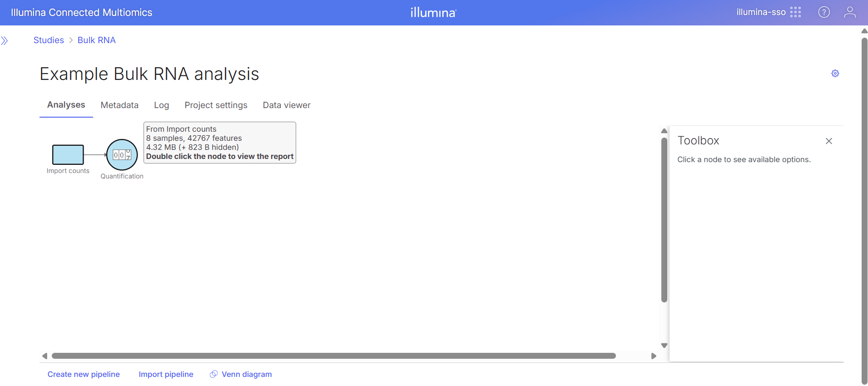Click canvas horizontal scrollbar right arrow
Viewport: 868px width, 386px height.
click(x=654, y=356)
